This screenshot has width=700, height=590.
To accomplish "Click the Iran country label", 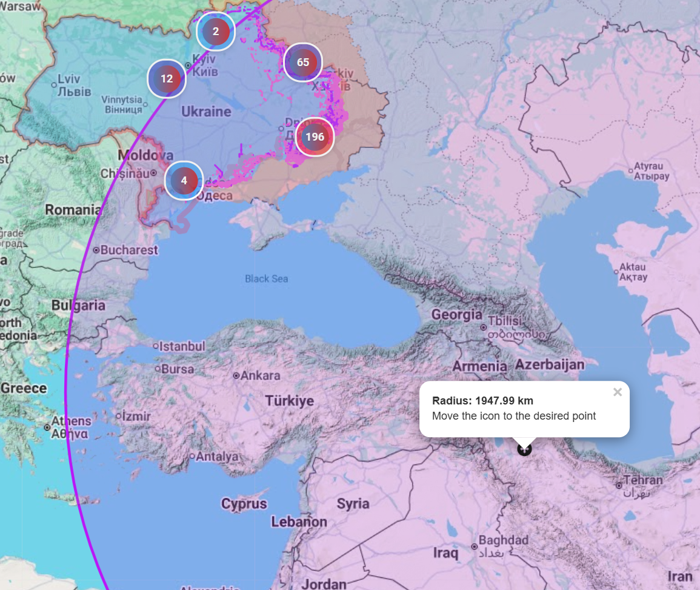I will pyautogui.click(x=680, y=577).
